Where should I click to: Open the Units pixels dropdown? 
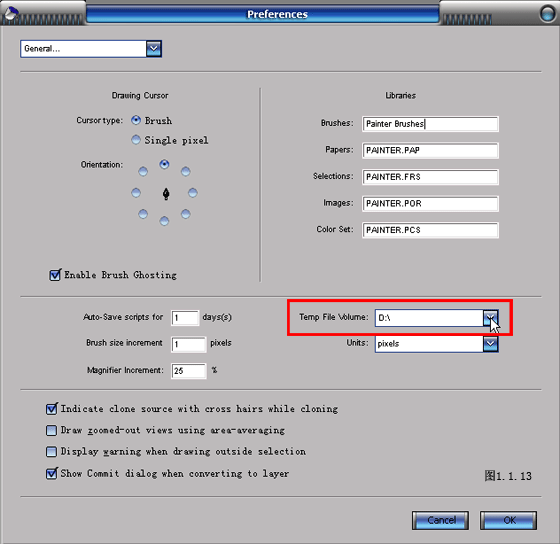[x=491, y=344]
